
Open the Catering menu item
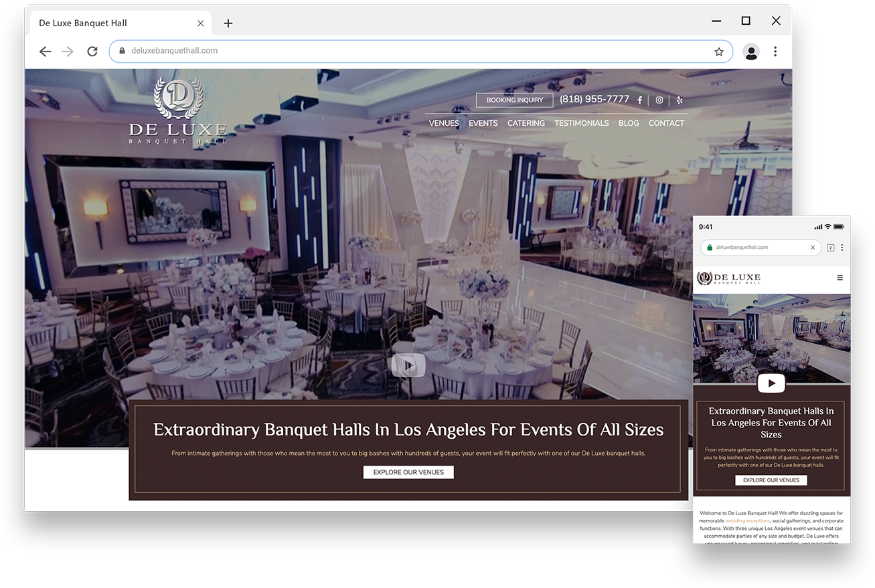pyautogui.click(x=526, y=123)
